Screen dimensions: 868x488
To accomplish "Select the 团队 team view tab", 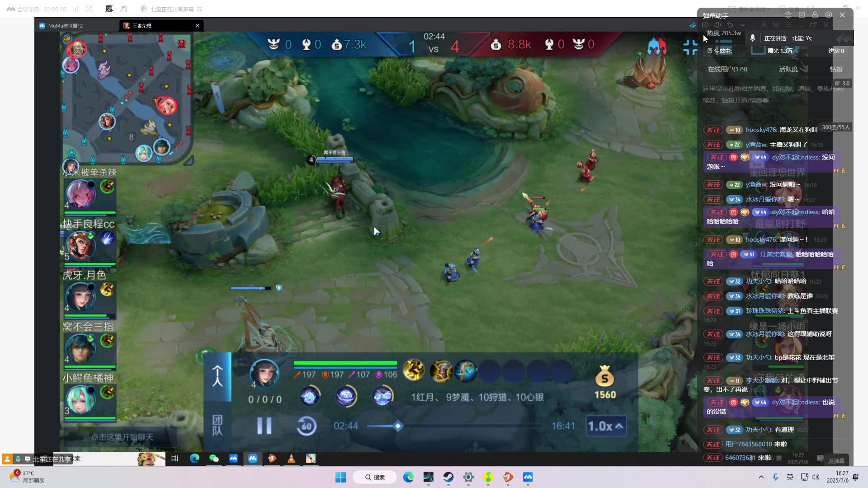I will click(x=217, y=426).
